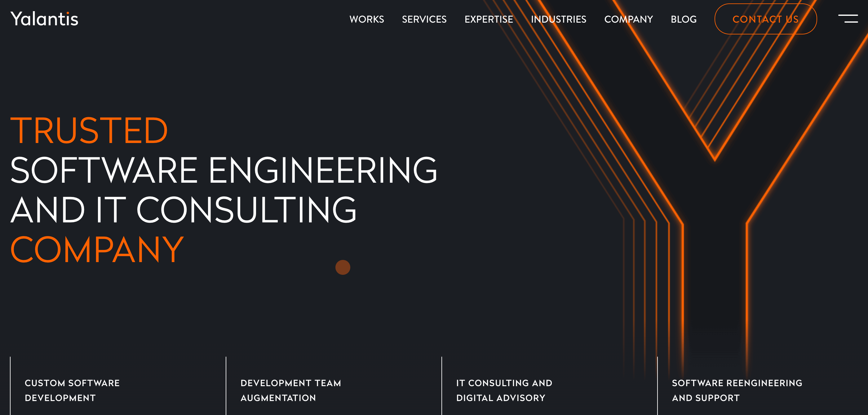Screen dimensions: 868x415
Task: Navigate to SERVICES menu item
Action: tap(424, 20)
